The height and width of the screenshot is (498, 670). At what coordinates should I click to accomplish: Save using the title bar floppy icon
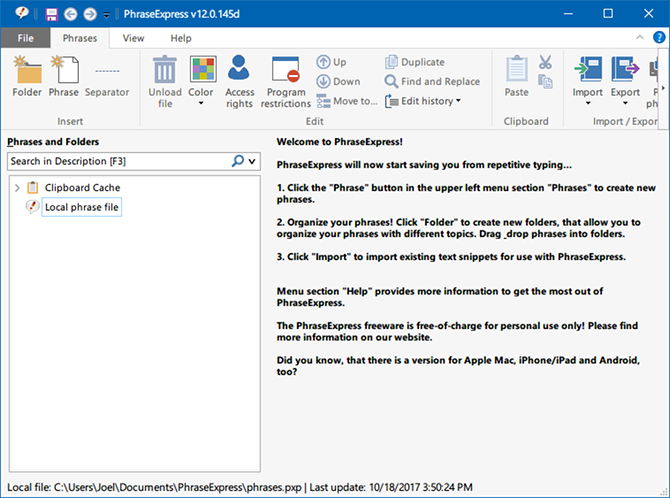[x=51, y=15]
